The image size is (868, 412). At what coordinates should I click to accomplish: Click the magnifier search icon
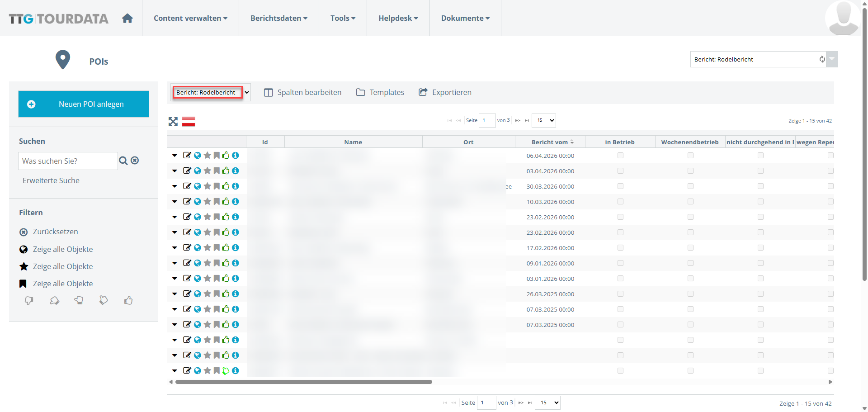click(x=123, y=161)
